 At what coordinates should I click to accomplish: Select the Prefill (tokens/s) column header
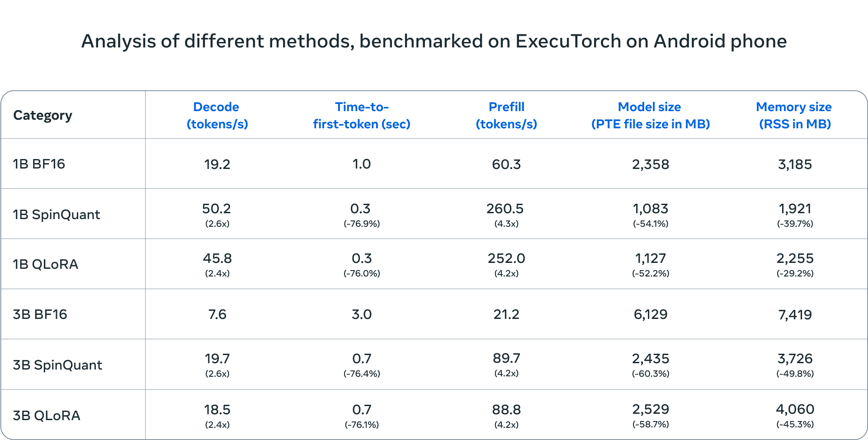[x=506, y=115]
